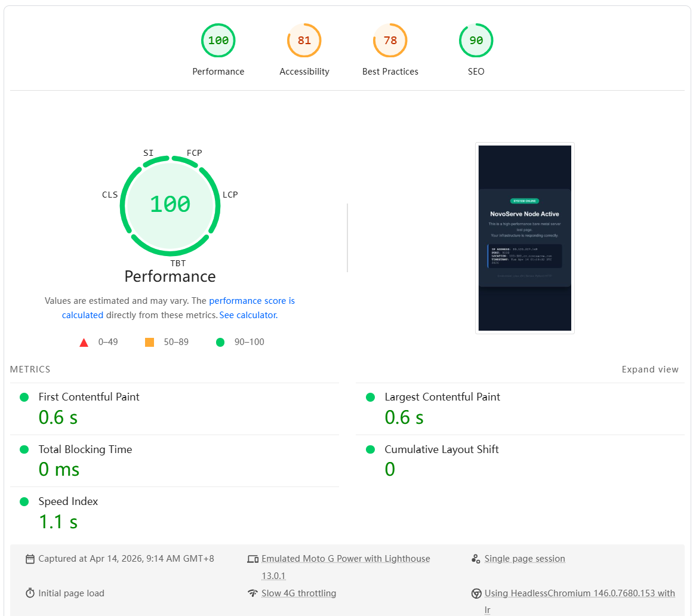Click the green dot beside Speed Index
The width and height of the screenshot is (696, 616).
tap(24, 501)
